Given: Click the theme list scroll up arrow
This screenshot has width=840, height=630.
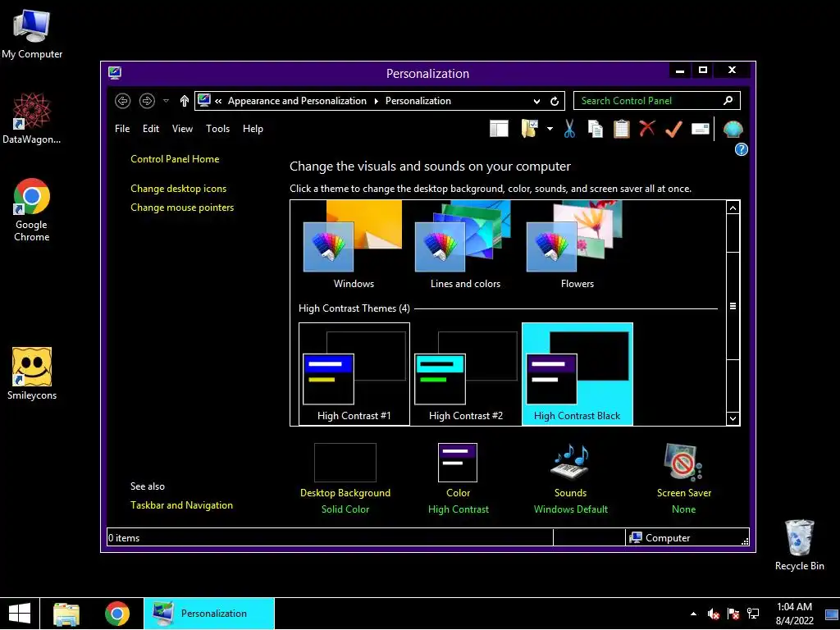Looking at the screenshot, I should click(733, 208).
